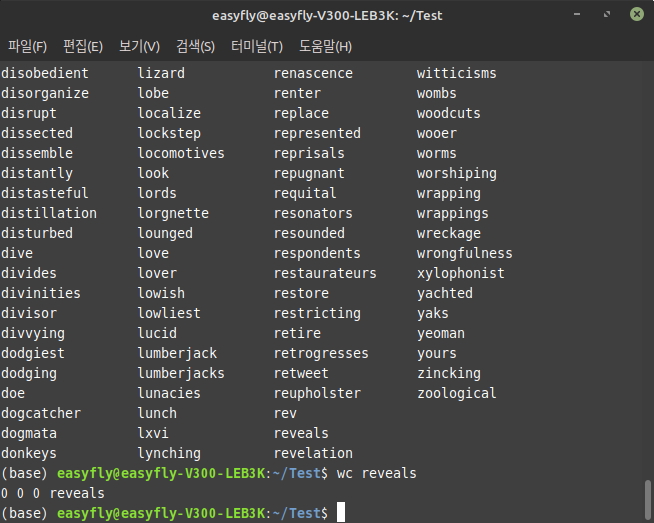
Task: Open the 검색(S) menu
Action: click(x=195, y=46)
